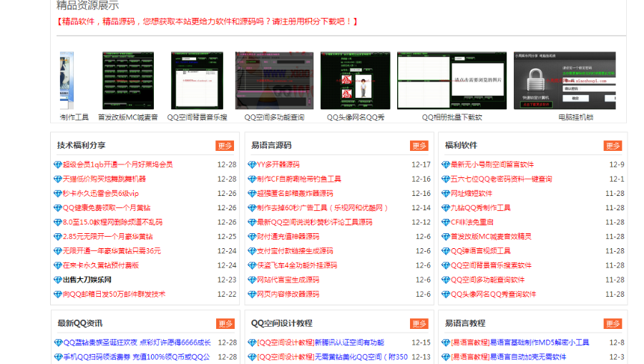Open link 五六七位QQ老密码资料一键查询
The height and width of the screenshot is (364, 644).
[x=502, y=179]
